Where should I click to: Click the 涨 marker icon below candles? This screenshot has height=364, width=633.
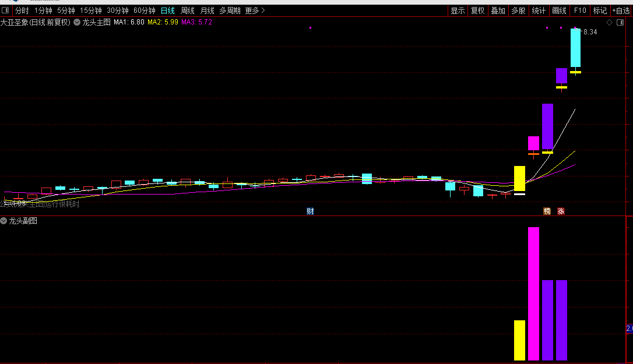point(561,211)
